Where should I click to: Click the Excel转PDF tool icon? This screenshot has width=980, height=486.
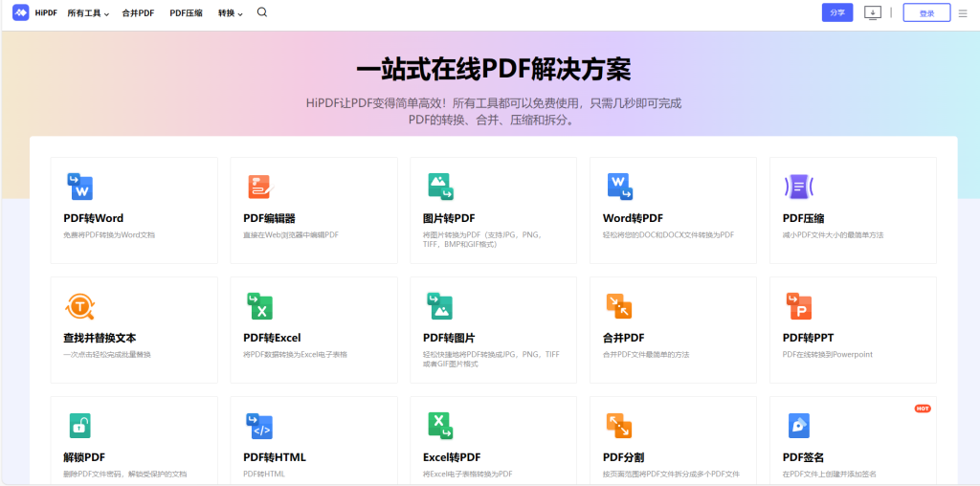440,426
